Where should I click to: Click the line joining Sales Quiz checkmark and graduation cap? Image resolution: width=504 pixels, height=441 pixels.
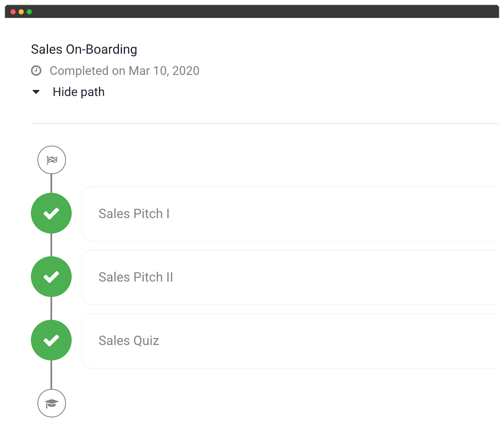tap(51, 375)
